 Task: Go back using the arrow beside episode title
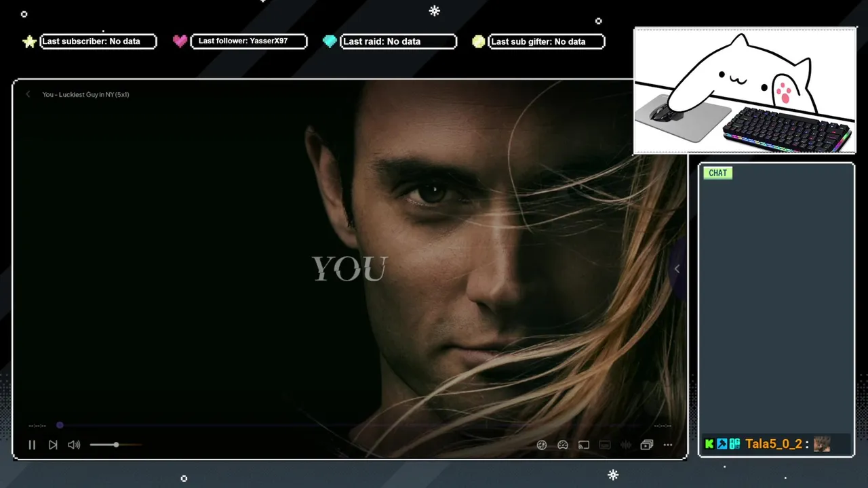pos(28,94)
